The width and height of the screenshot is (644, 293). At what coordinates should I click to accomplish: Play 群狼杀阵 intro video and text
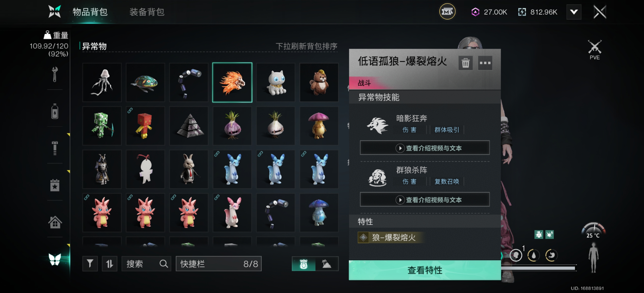(x=425, y=199)
